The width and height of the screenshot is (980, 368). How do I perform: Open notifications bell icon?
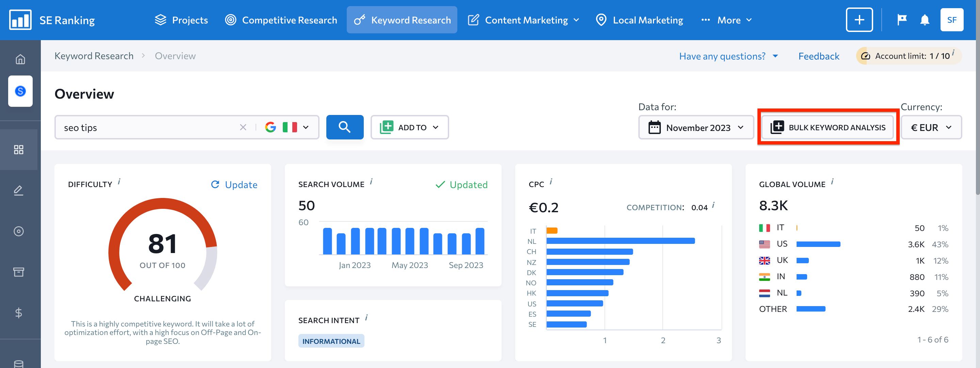click(x=925, y=20)
